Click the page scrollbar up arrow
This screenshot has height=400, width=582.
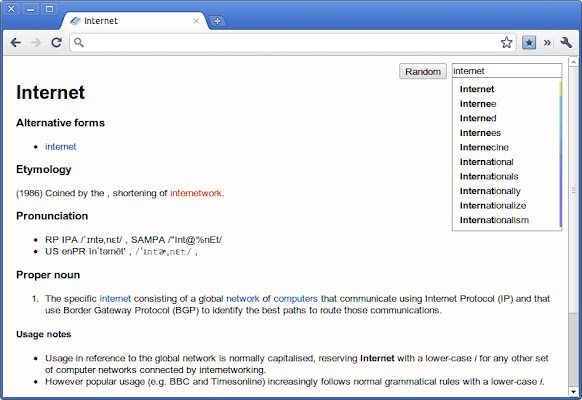[x=573, y=61]
